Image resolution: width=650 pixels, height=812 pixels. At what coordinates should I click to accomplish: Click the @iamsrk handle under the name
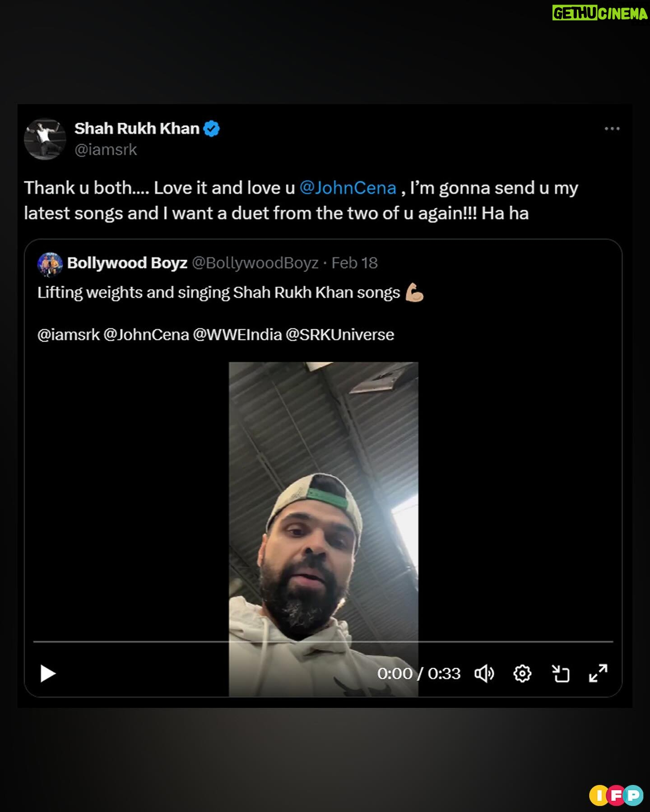point(106,150)
